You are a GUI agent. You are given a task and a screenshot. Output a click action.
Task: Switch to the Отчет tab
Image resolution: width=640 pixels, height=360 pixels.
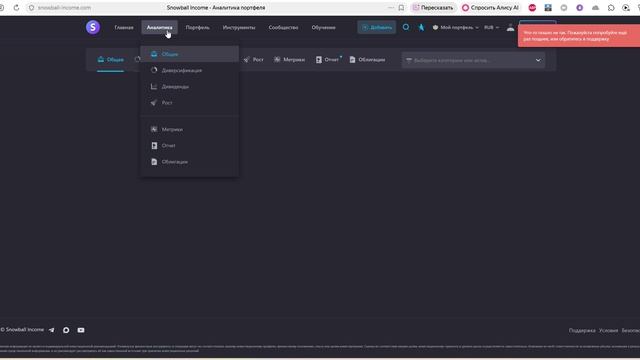[x=328, y=60]
